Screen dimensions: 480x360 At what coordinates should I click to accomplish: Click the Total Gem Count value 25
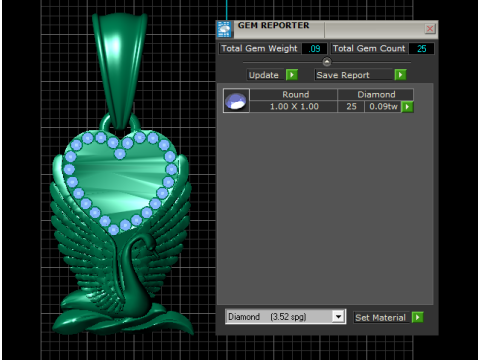click(421, 49)
